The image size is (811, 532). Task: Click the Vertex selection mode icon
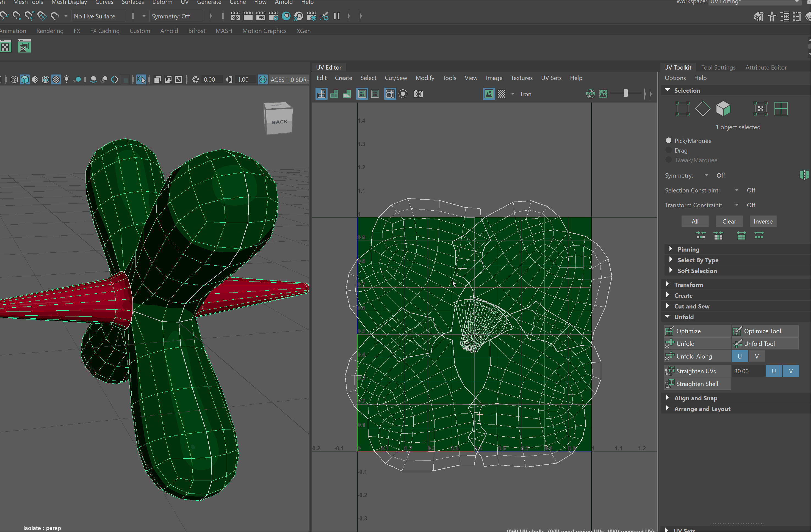point(683,109)
